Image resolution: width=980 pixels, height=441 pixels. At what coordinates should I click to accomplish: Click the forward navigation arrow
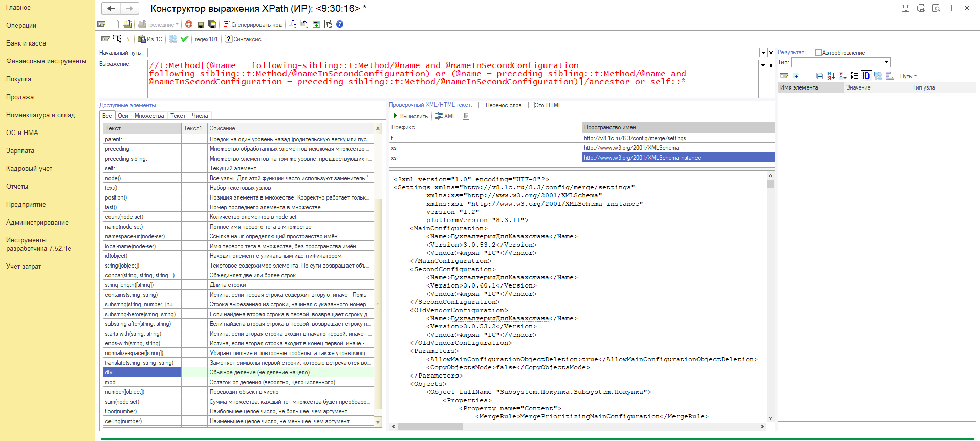(129, 8)
